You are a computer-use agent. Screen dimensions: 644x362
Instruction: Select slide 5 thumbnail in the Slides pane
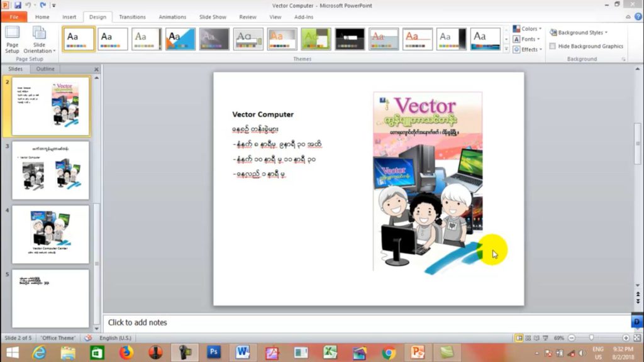pyautogui.click(x=50, y=299)
